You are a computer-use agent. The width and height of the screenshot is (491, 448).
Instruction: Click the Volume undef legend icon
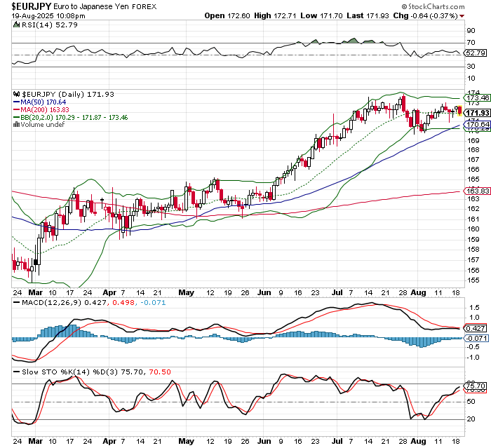[18, 124]
